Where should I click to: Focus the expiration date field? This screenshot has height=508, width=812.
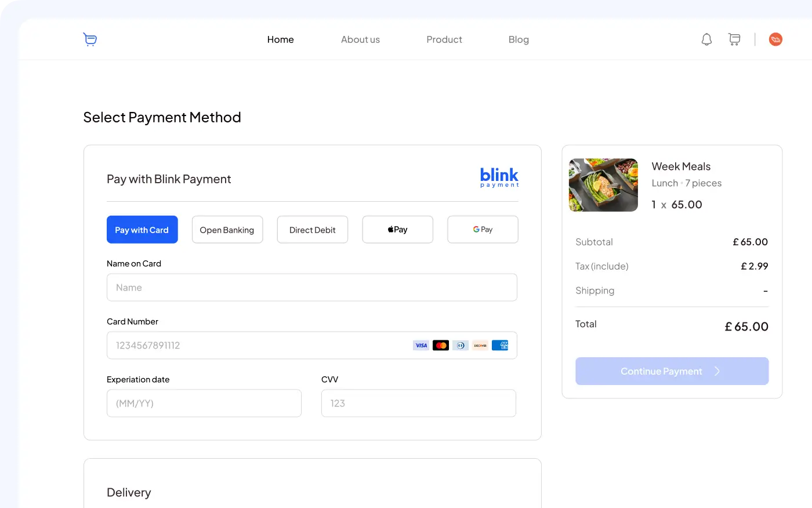204,403
